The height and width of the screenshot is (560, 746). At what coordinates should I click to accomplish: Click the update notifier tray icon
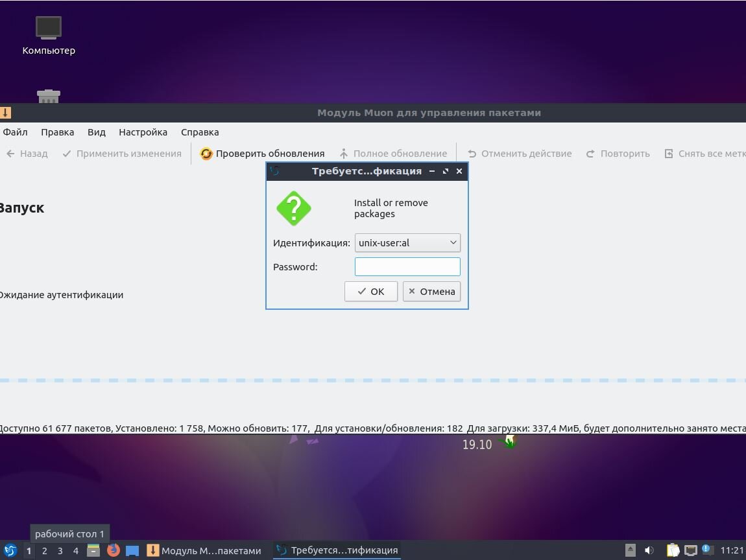pos(707,550)
